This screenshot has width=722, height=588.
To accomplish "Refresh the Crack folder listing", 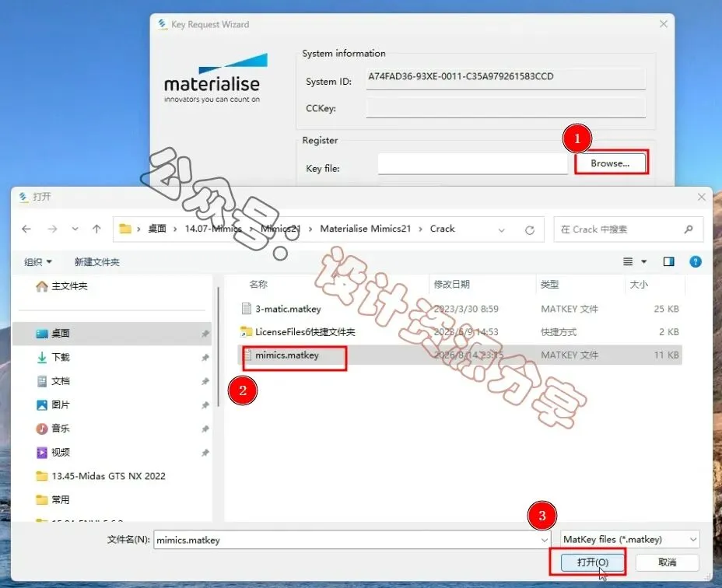I will click(x=530, y=229).
